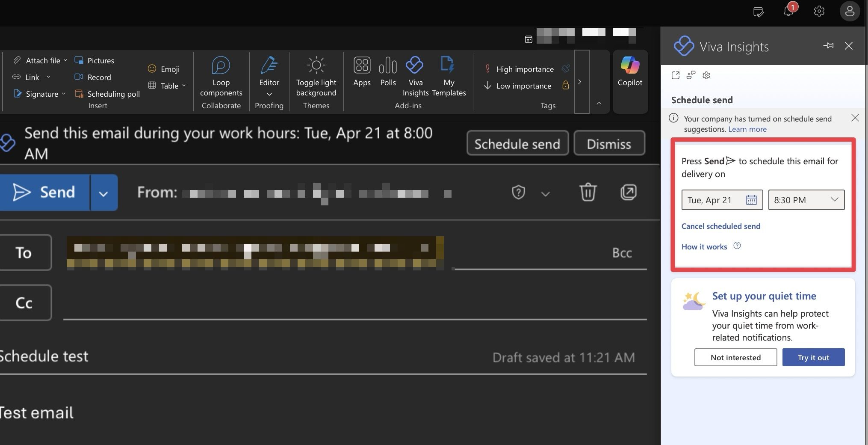Image resolution: width=868 pixels, height=445 pixels.
Task: Click the Test email body text
Action: point(36,412)
